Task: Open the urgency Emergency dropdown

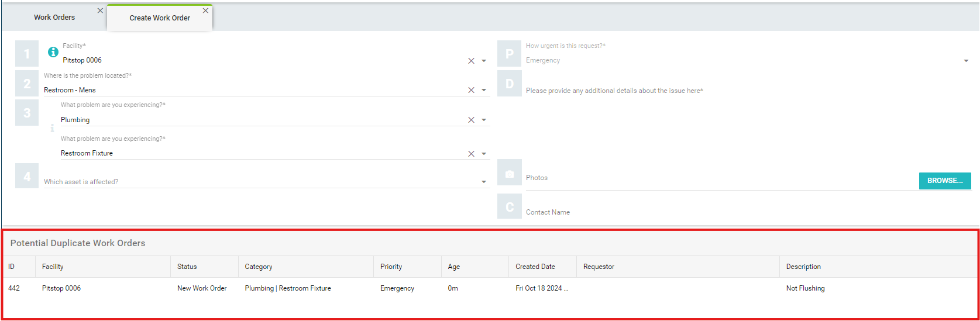Action: tap(966, 61)
